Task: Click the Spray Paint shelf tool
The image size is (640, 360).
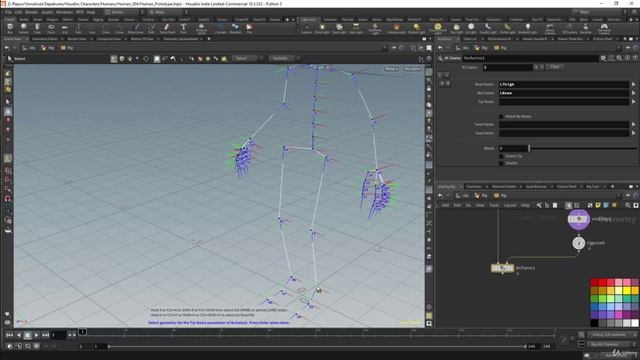Action: pyautogui.click(x=167, y=28)
